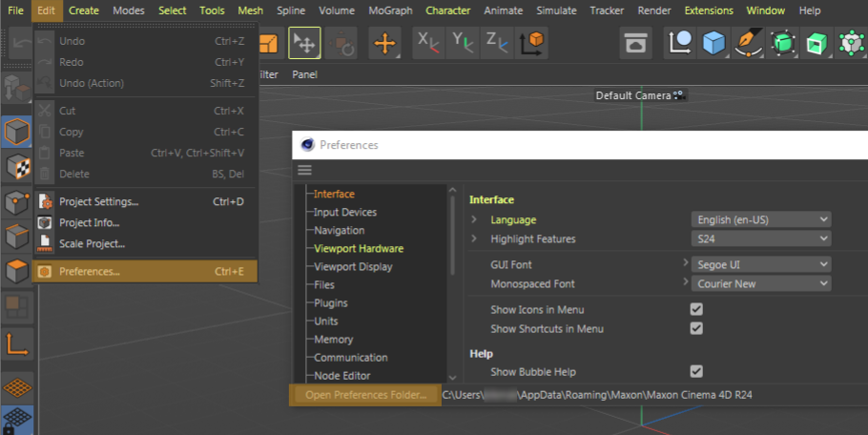Expand the Highlight Features row chevron
This screenshot has width=868, height=435.
tap(474, 238)
